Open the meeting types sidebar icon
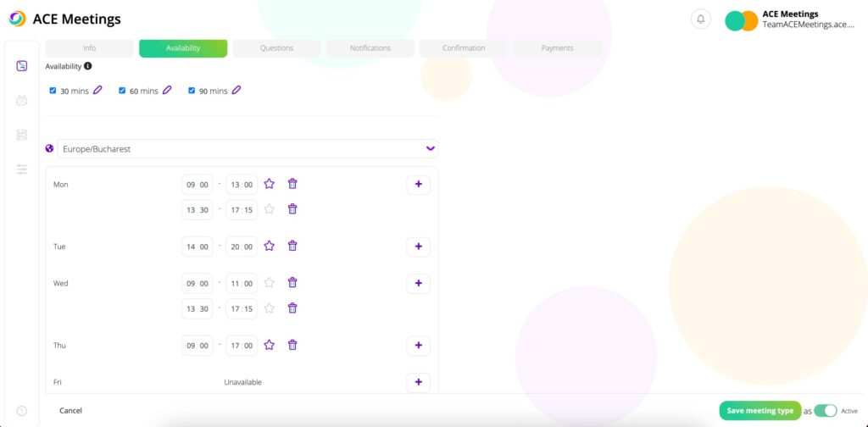The image size is (868, 427). coord(21,66)
